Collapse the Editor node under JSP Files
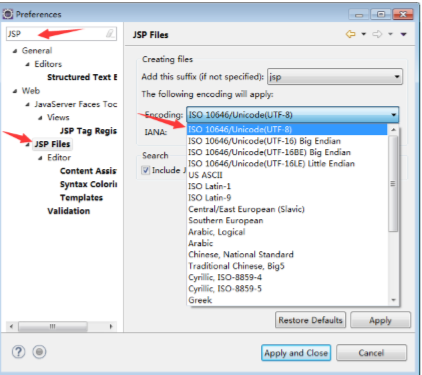Viewport: 422px width, 375px height. (x=40, y=158)
